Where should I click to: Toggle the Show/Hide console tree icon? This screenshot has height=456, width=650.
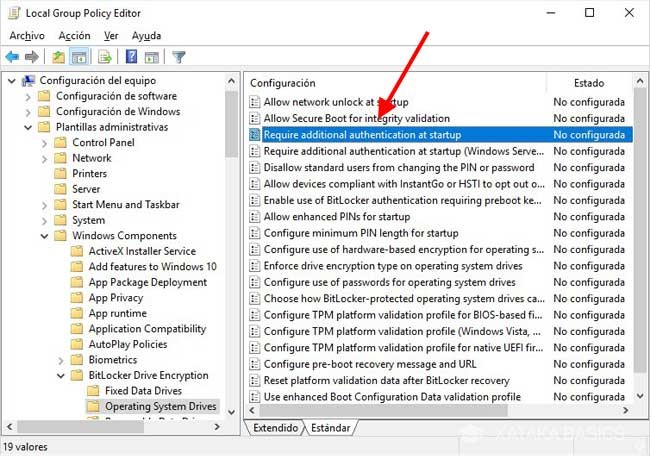click(79, 57)
